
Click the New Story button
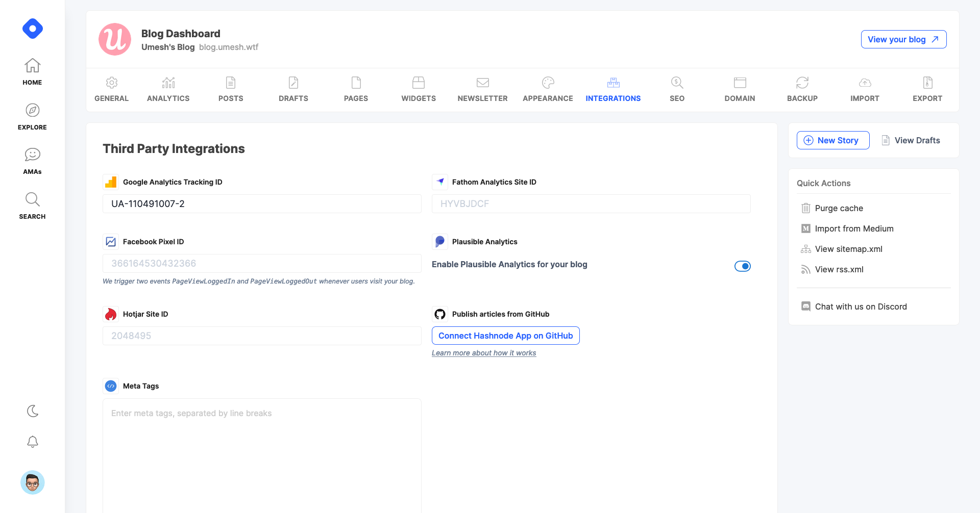coord(832,140)
